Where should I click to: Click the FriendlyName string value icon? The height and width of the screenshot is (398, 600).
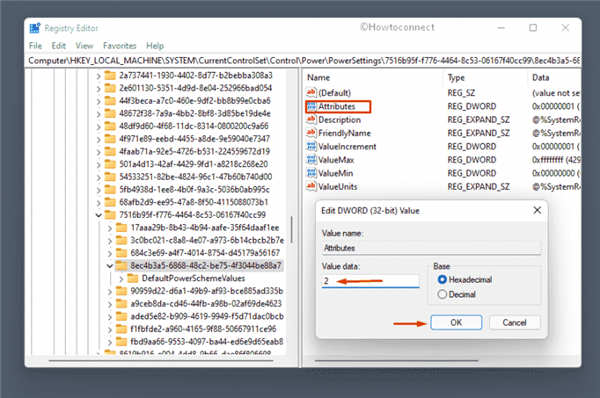pyautogui.click(x=311, y=133)
